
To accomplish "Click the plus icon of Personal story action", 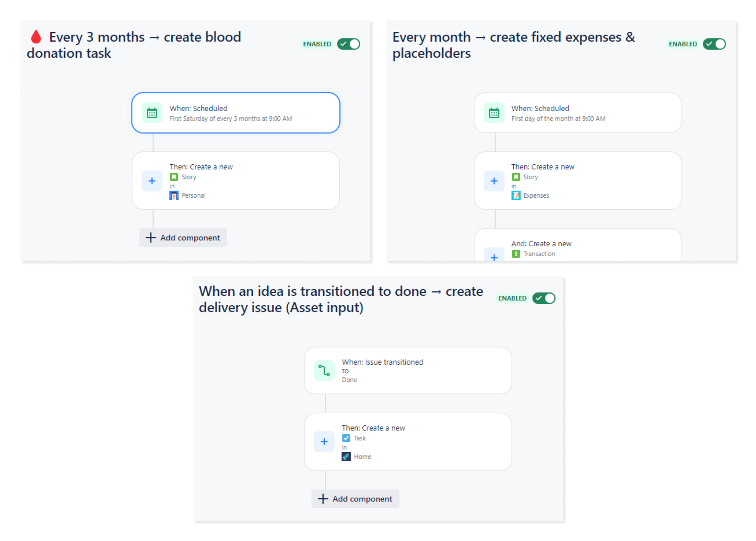I will point(152,181).
